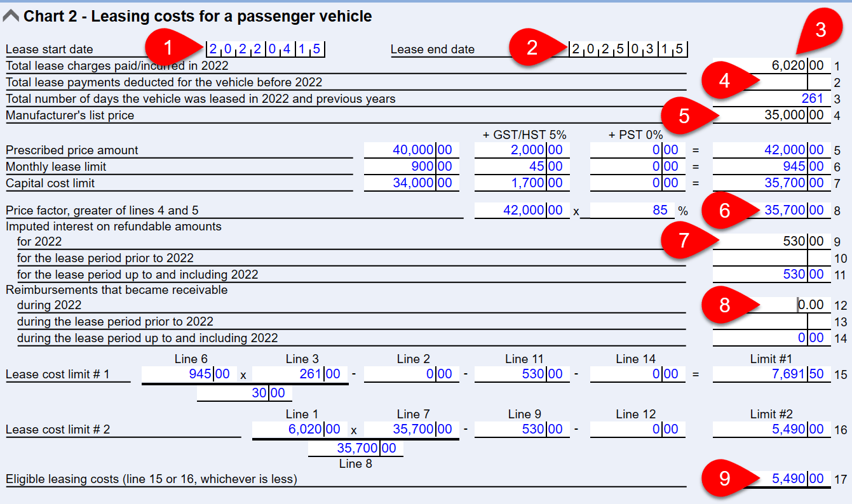Click the PST 0% monthly lease limit cell
Image resolution: width=852 pixels, height=504 pixels.
(637, 166)
